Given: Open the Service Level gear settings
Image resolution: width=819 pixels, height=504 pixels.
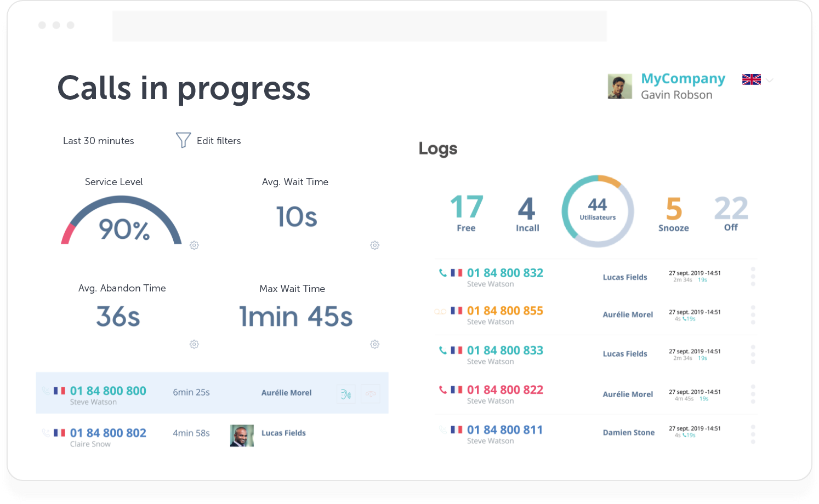Looking at the screenshot, I should [x=194, y=245].
